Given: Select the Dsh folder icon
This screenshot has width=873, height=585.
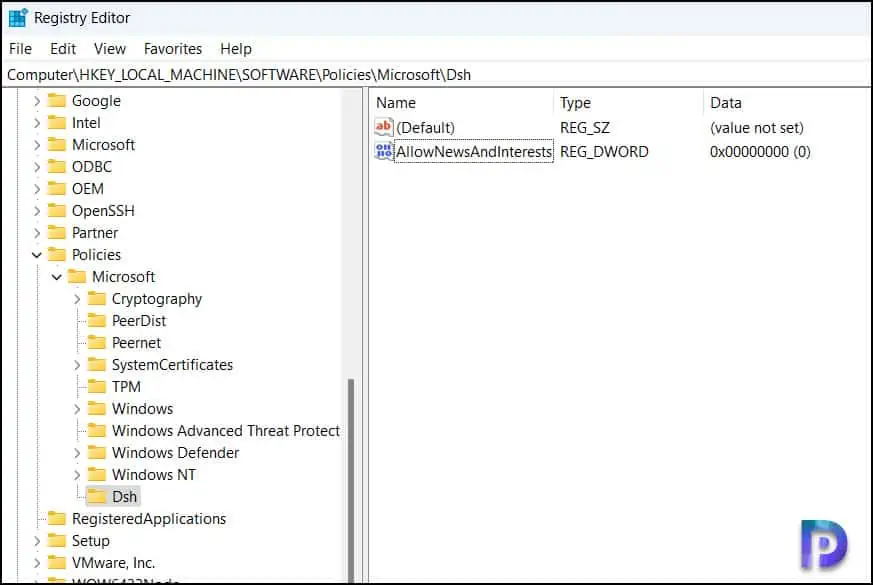Looking at the screenshot, I should [x=97, y=496].
